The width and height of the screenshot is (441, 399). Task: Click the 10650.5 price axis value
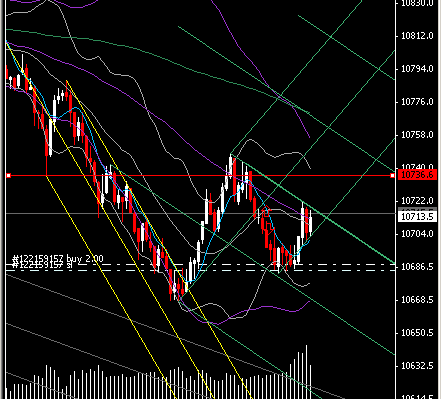click(x=417, y=333)
